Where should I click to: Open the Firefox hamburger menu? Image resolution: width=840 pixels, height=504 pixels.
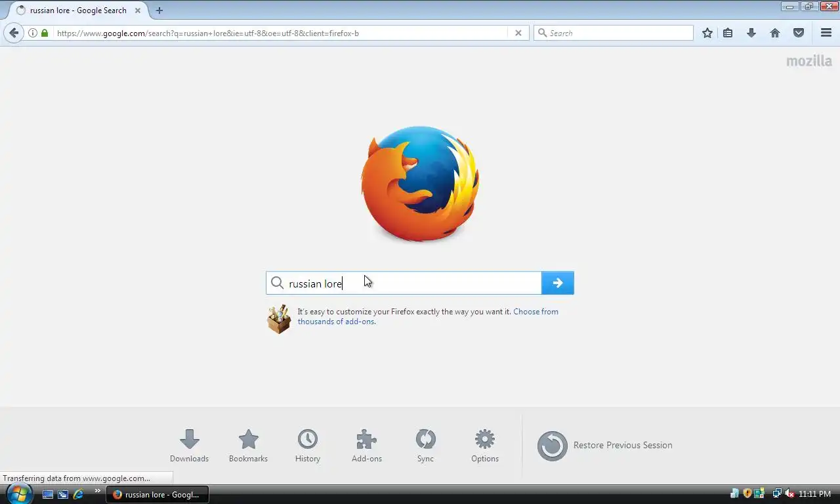(826, 33)
